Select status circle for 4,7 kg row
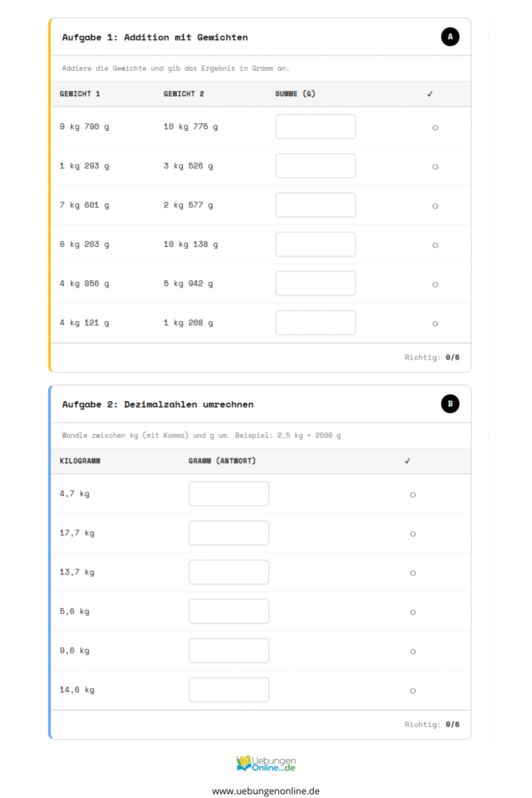The image size is (532, 798). (x=412, y=494)
